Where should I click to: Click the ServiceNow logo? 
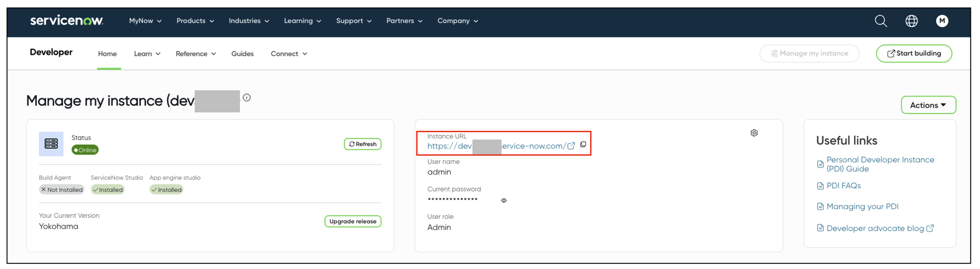(67, 21)
